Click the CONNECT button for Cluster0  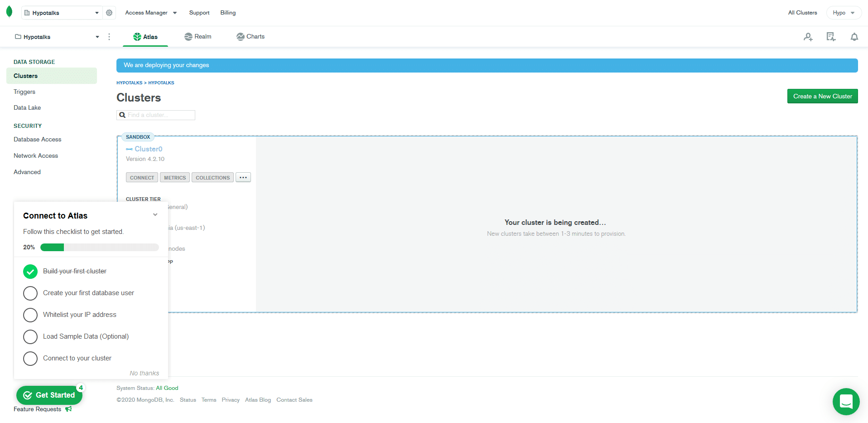[142, 177]
